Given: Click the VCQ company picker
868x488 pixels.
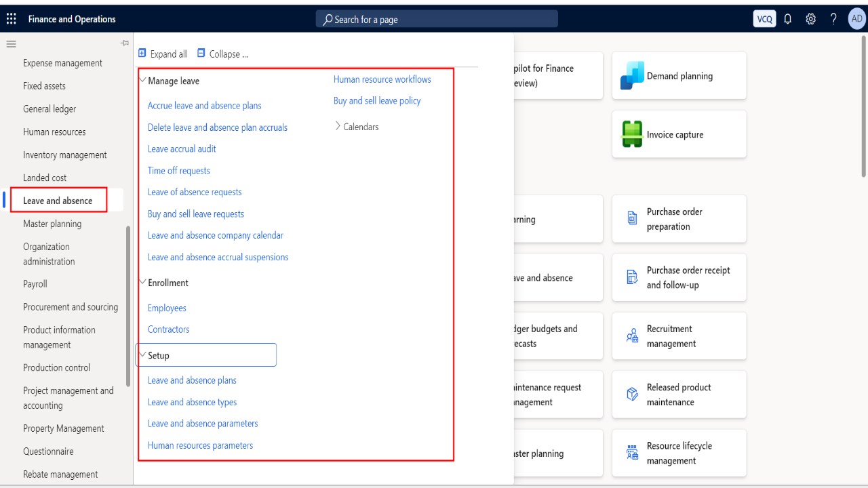Looking at the screenshot, I should [x=764, y=19].
